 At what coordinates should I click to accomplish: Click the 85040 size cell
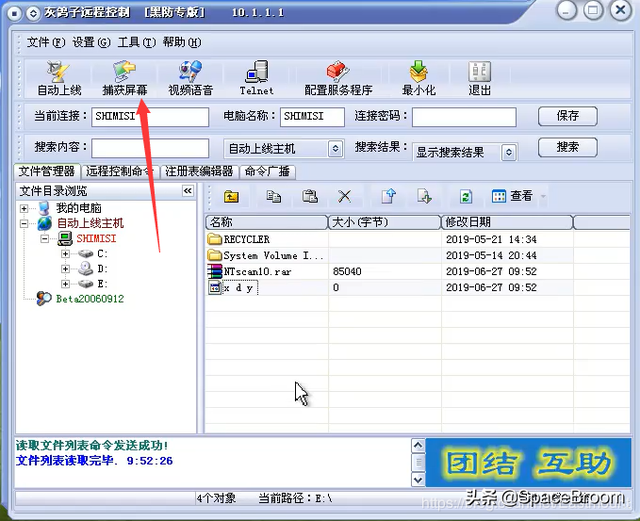347,272
